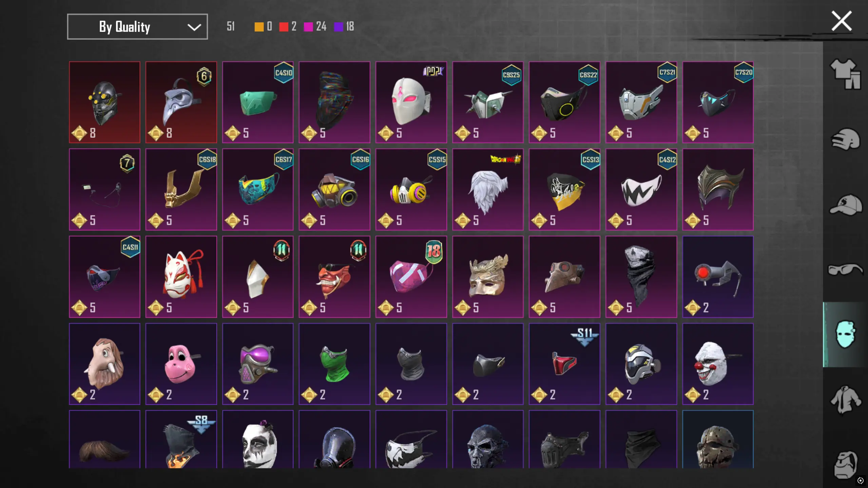Open the sunglasses category icon

tap(845, 270)
